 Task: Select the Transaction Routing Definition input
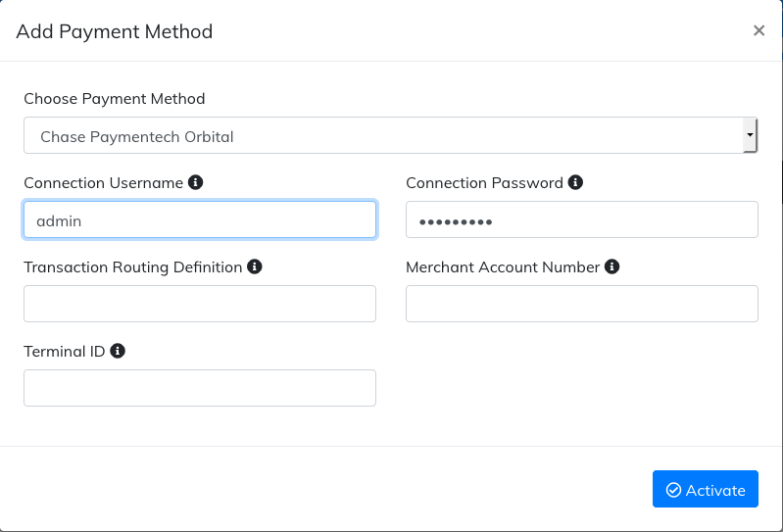coord(200,304)
